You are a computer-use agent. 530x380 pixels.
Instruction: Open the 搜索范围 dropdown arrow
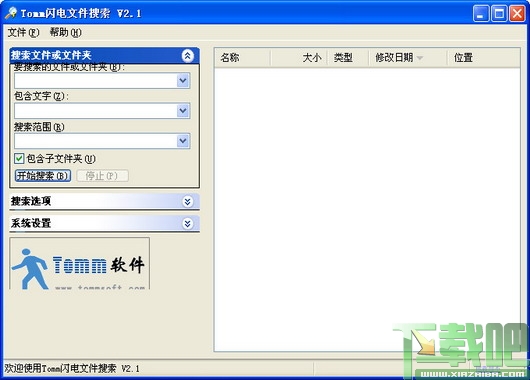click(x=183, y=141)
